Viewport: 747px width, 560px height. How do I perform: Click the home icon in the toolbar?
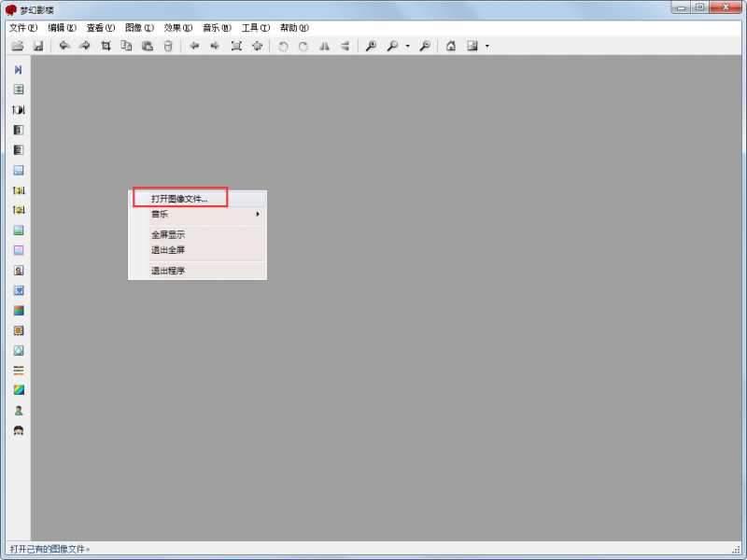point(451,46)
